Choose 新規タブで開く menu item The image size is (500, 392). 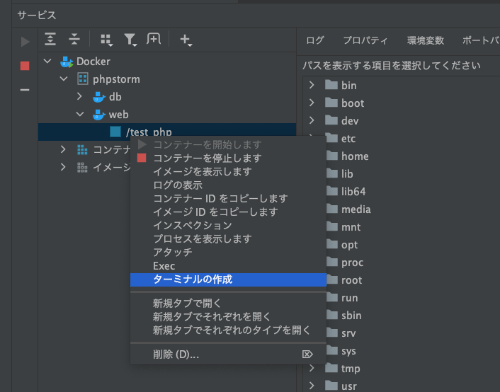228,303
